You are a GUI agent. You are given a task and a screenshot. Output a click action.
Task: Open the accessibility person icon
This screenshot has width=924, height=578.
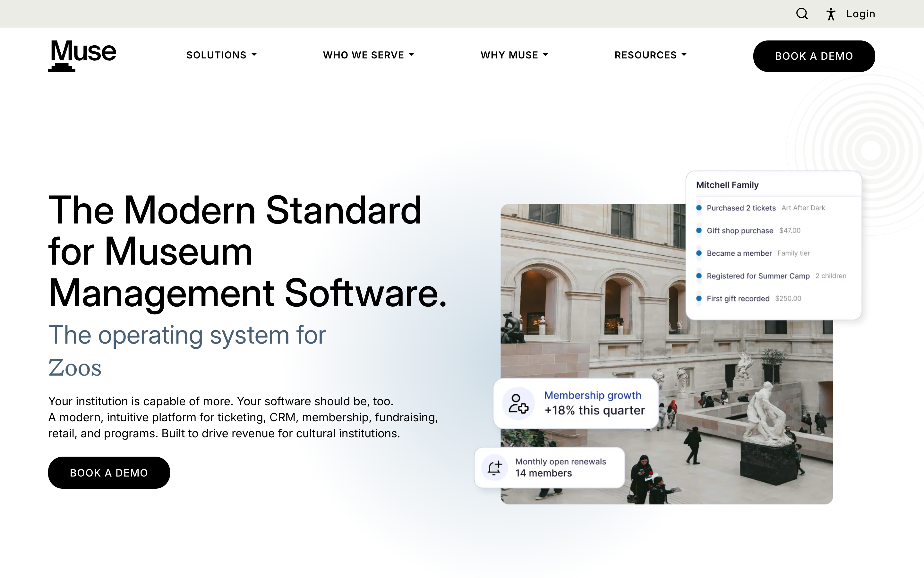831,14
